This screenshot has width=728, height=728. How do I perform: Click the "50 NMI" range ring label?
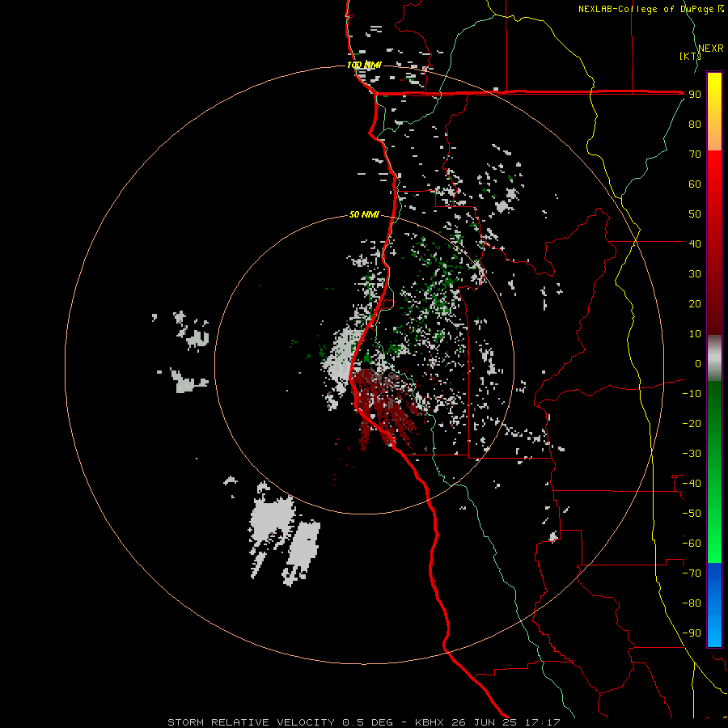[x=363, y=214]
